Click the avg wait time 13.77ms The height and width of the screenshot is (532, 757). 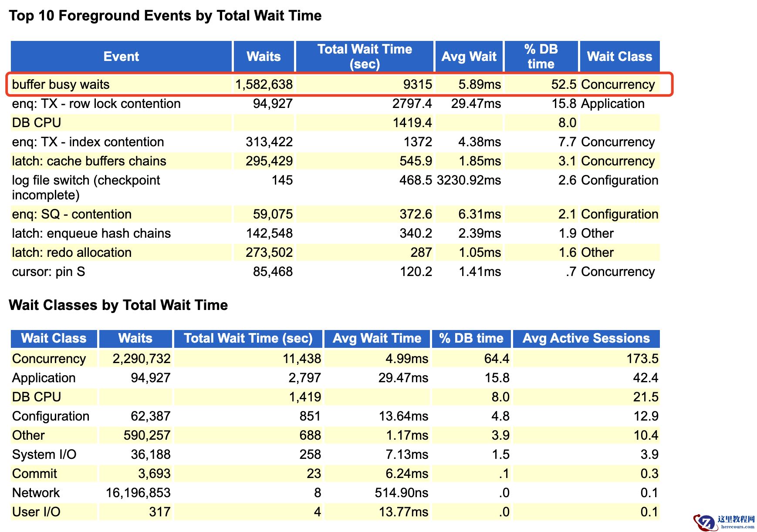pos(403,512)
